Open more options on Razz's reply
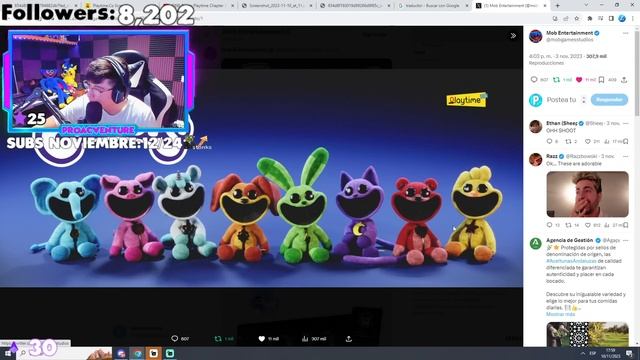This screenshot has width=640, height=360. (x=625, y=156)
